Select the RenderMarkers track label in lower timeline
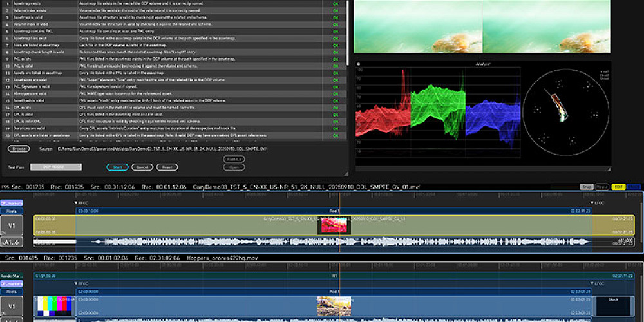The image size is (644, 322). pos(12,274)
